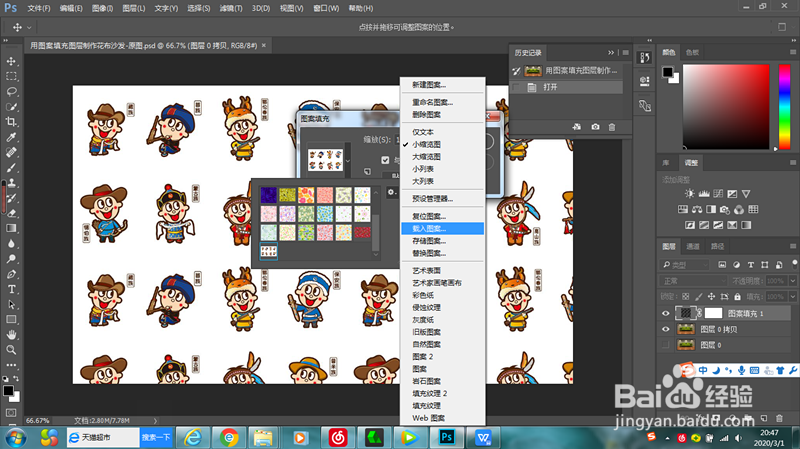Viewport: 800px width, 449px height.
Task: Select the Pen tool
Action: tap(11, 274)
